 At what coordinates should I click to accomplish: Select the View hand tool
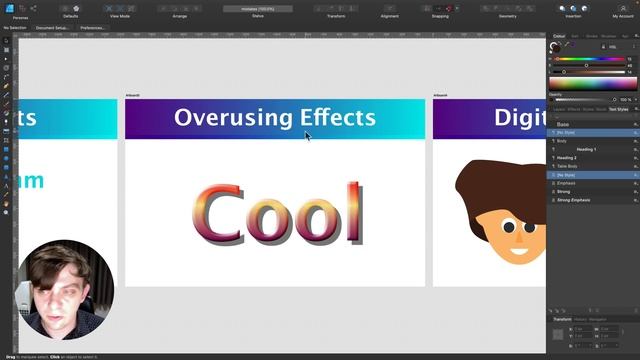pos(6,203)
